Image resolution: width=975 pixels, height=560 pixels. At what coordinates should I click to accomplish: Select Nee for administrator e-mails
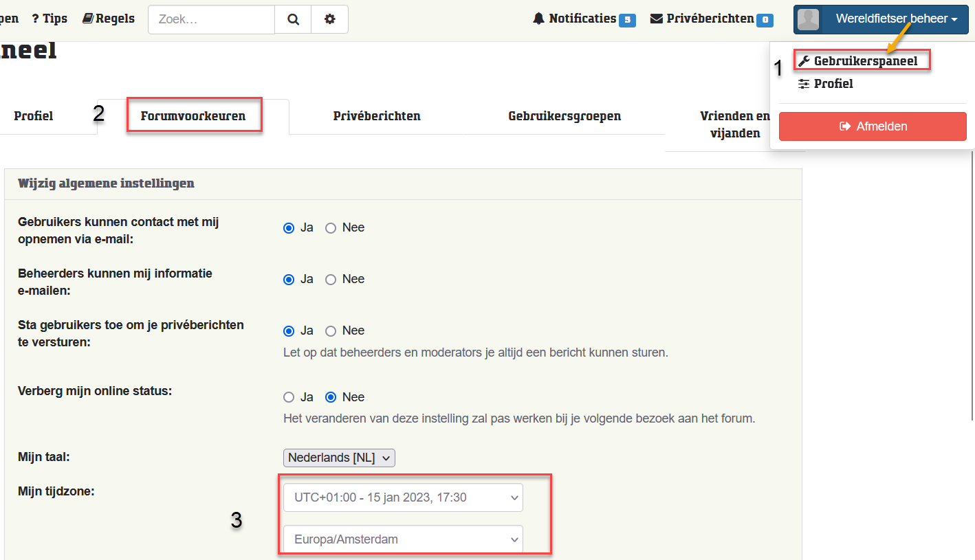pos(331,280)
